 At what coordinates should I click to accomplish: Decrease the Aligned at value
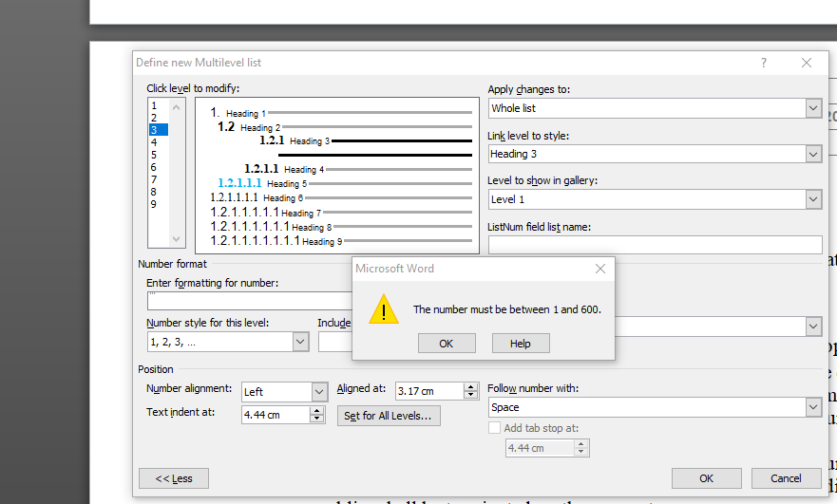point(470,395)
